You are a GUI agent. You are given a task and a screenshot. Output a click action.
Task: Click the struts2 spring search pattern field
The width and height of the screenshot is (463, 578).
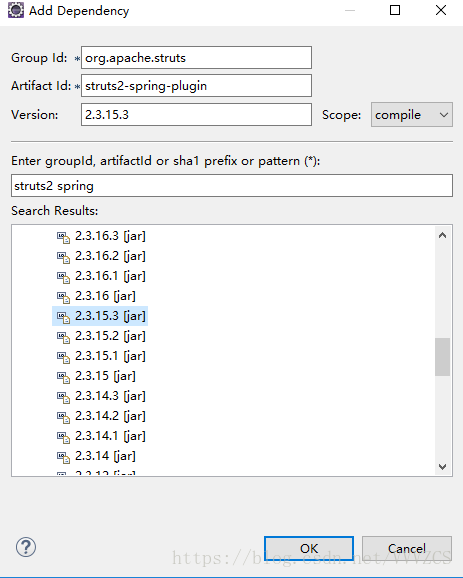[232, 186]
